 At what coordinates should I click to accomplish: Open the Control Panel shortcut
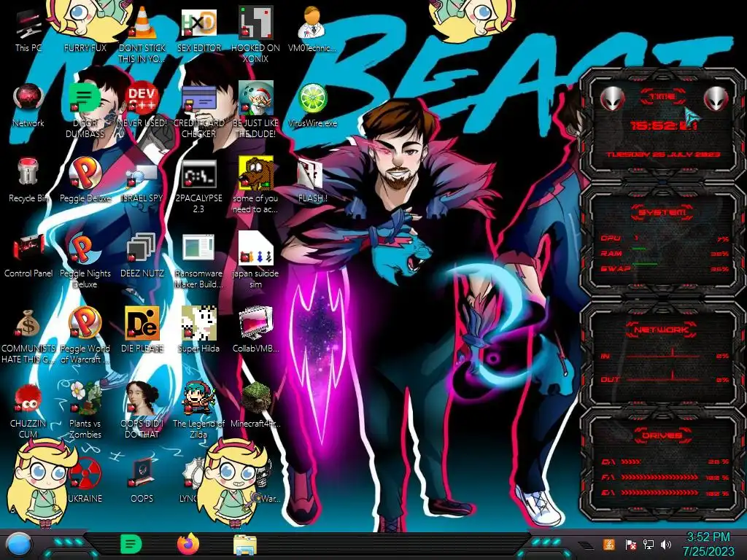pyautogui.click(x=28, y=256)
